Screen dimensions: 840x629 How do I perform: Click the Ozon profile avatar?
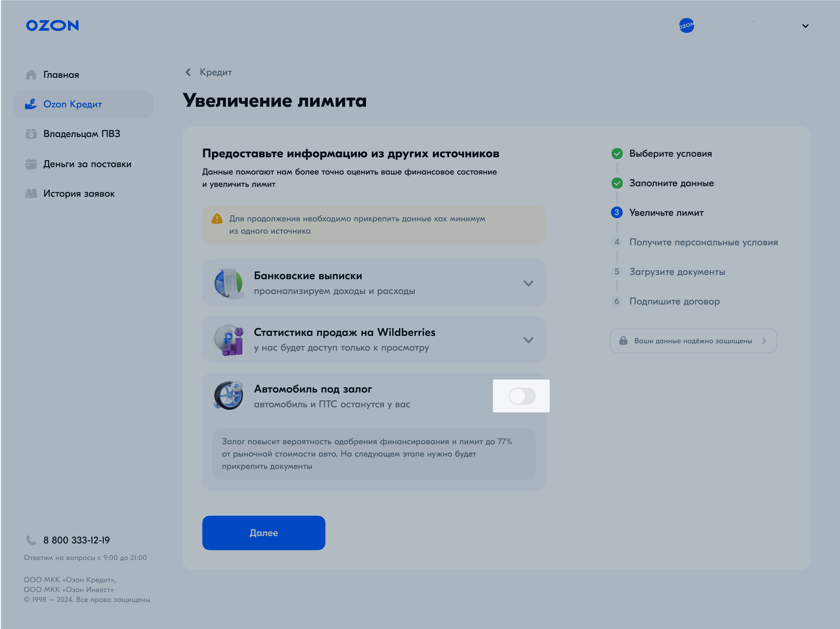tap(686, 25)
